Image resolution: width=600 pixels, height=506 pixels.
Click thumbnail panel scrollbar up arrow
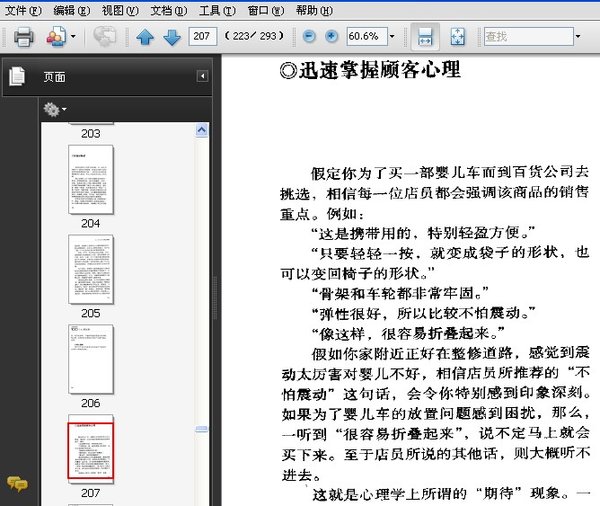pyautogui.click(x=202, y=129)
